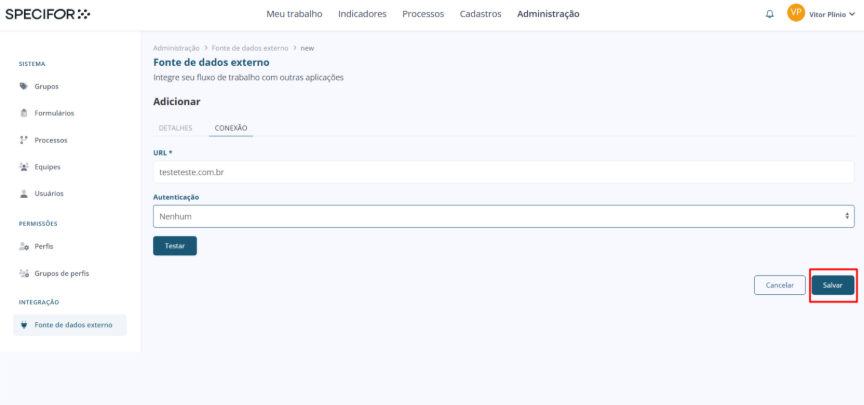Click the Cancelar button
Image resolution: width=864 pixels, height=405 pixels.
pyautogui.click(x=780, y=285)
